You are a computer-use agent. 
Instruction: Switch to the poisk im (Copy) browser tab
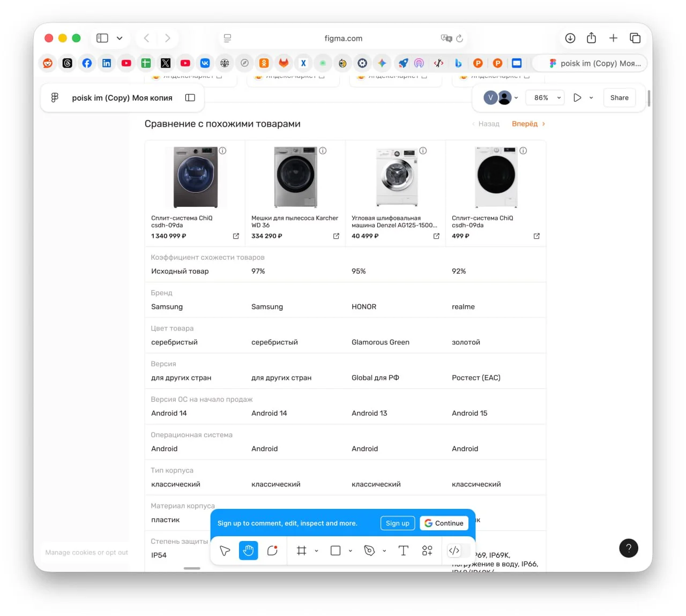click(x=594, y=63)
